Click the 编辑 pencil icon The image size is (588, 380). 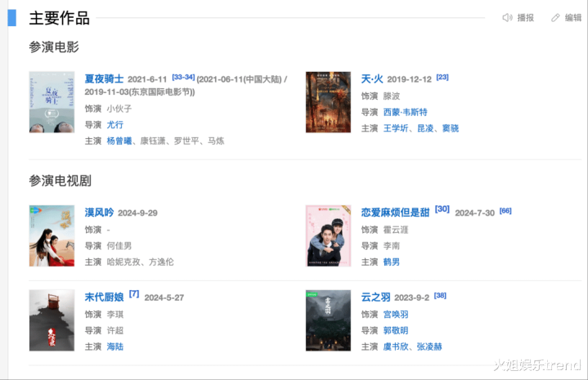(555, 18)
